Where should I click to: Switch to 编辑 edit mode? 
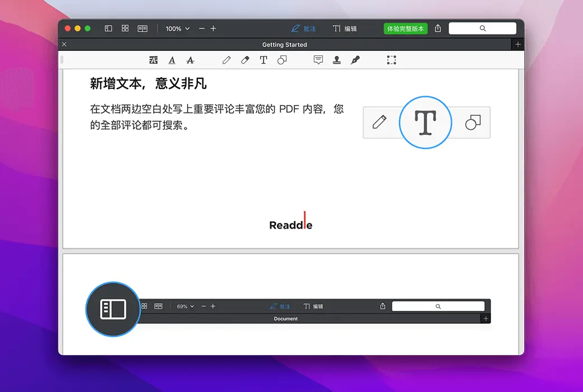point(345,29)
